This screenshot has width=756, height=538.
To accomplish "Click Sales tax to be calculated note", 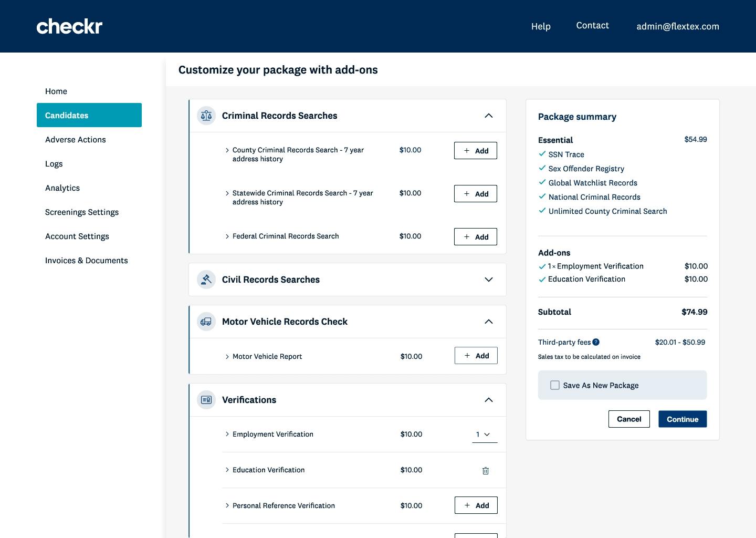I will tap(589, 357).
